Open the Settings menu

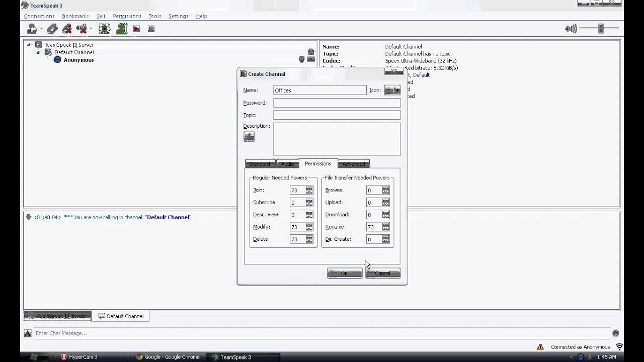pos(178,16)
